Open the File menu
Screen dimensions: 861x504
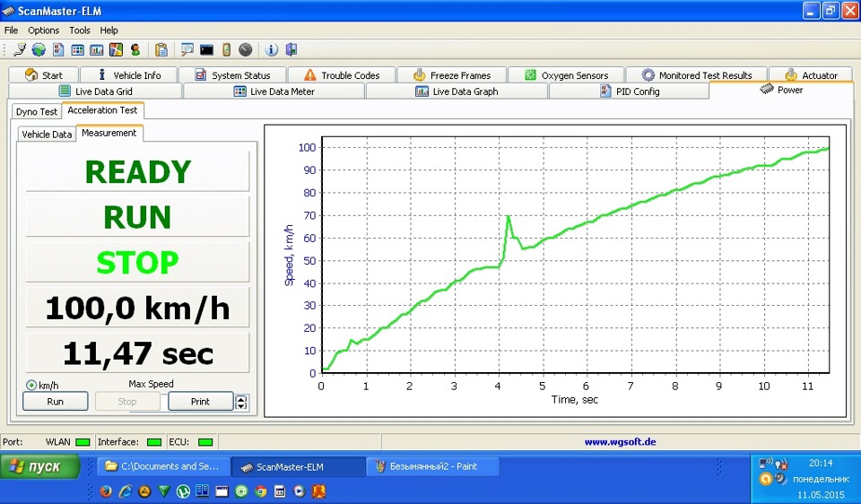pos(11,30)
